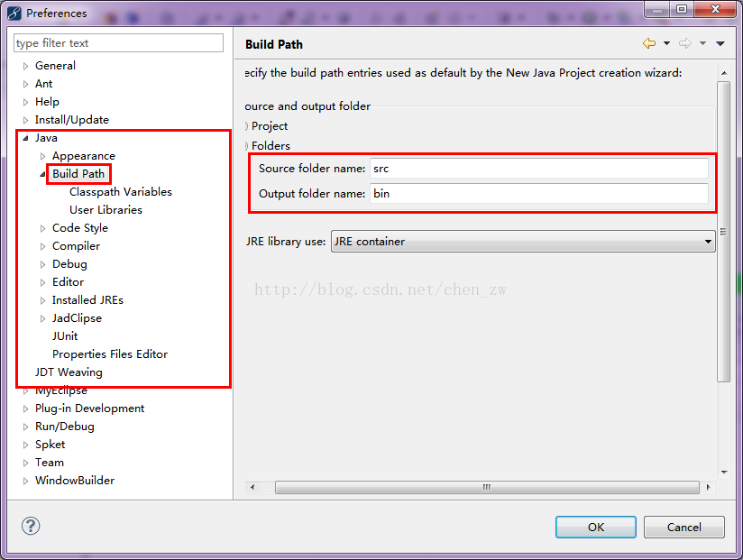Select Team in the tree
Viewport: 743px width, 560px height.
point(50,462)
